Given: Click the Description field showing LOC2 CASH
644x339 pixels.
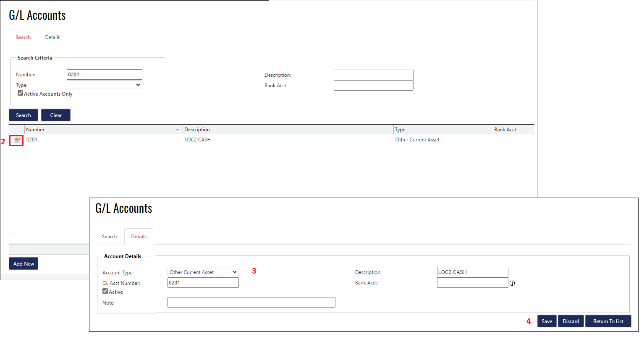Looking at the screenshot, I should pyautogui.click(x=472, y=272).
